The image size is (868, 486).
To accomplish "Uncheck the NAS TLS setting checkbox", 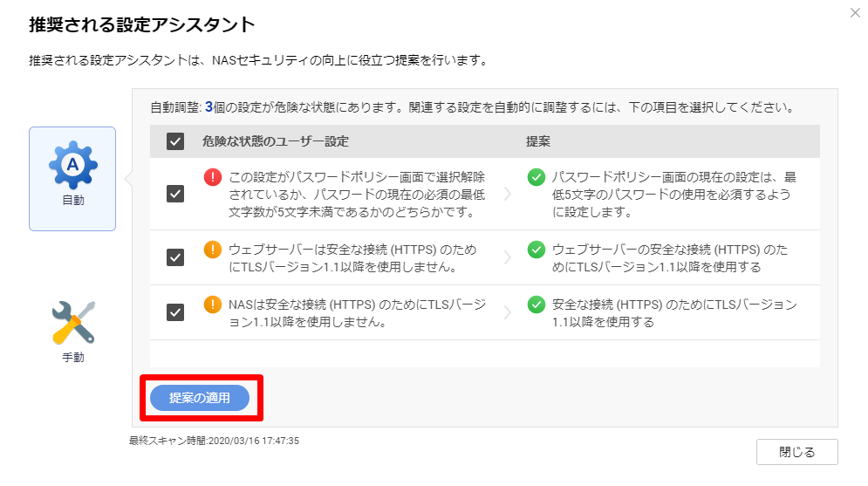I will click(x=175, y=313).
